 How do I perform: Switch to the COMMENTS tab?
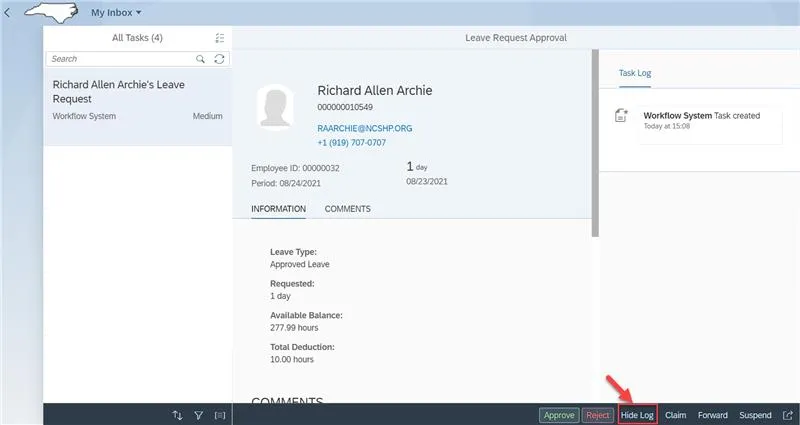347,209
